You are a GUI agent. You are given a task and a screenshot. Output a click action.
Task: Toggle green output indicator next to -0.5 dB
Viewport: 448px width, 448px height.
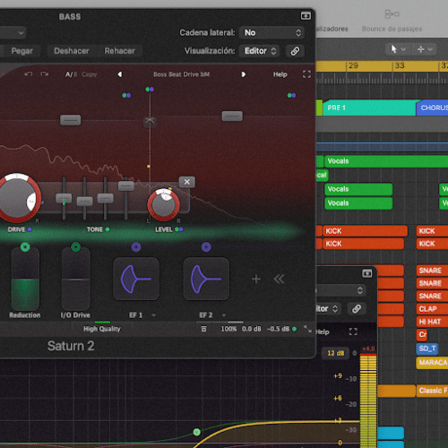click(x=294, y=329)
